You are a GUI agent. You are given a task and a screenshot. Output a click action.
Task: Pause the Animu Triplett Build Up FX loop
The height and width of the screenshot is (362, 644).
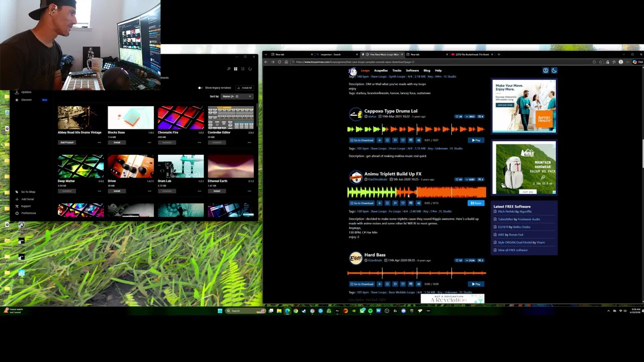click(x=476, y=203)
